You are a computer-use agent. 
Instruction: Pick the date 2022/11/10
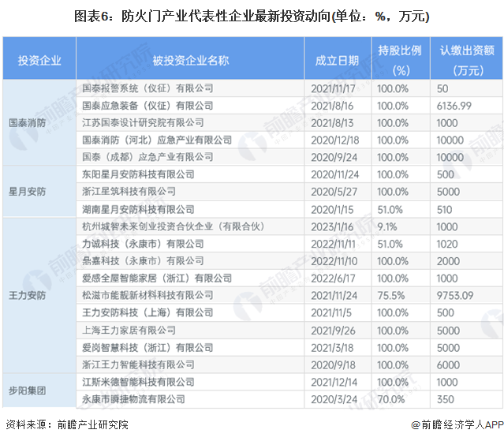click(334, 261)
